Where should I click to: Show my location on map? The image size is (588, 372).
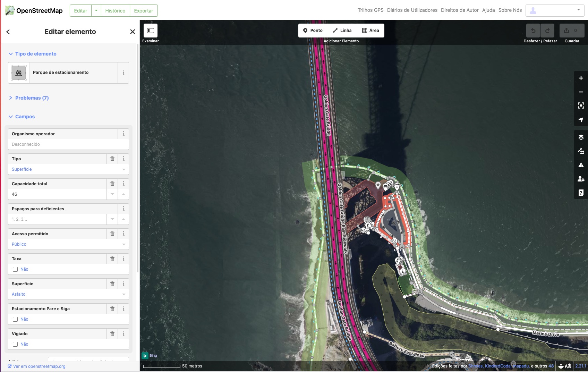581,120
